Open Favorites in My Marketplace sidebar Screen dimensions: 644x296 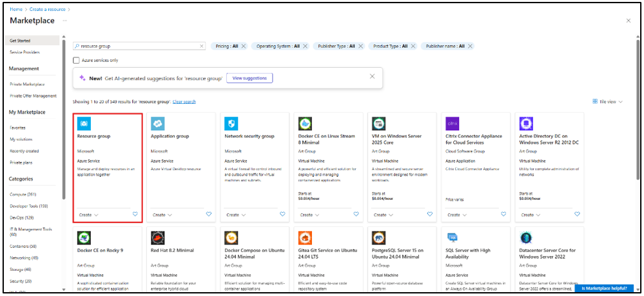pyautogui.click(x=18, y=128)
